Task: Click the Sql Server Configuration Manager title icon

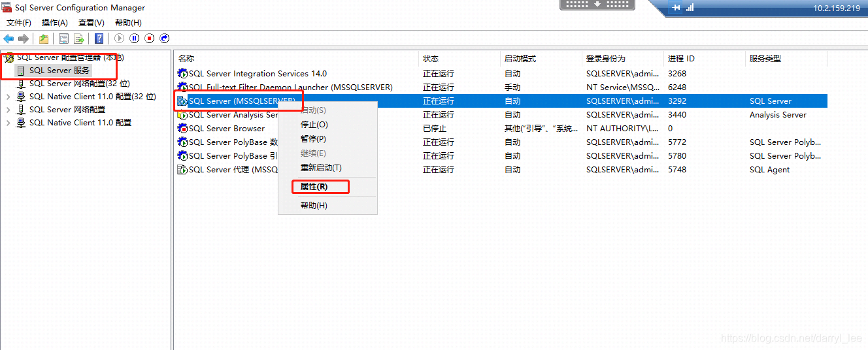Action: click(7, 8)
